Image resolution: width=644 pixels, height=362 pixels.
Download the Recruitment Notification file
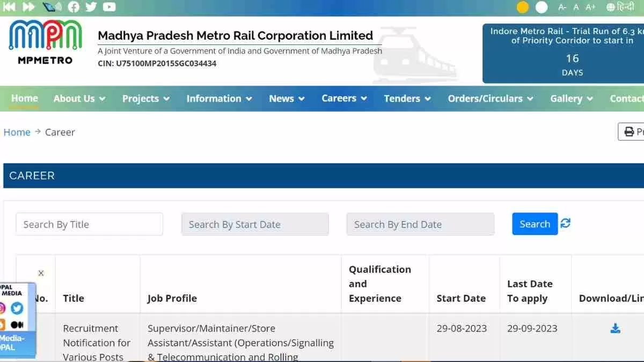[616, 329]
